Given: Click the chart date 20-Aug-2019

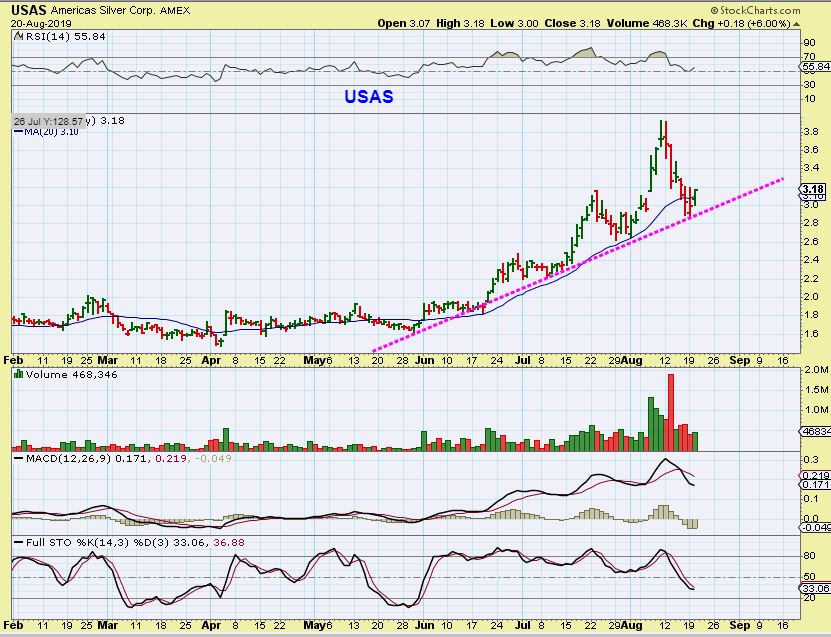Looking at the screenshot, I should pos(41,24).
